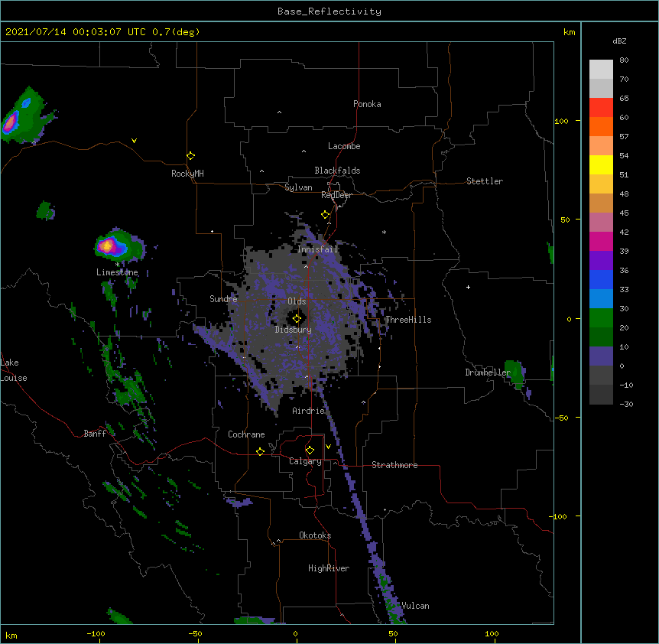659x644 pixels.
Task: Click the yellow 51-54 dBZ legend swatch
Action: click(601, 164)
